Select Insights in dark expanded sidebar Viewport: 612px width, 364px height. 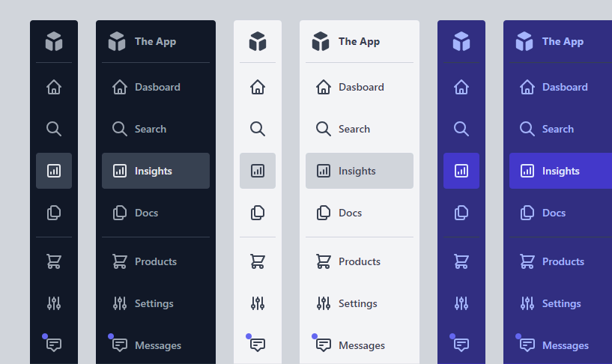[156, 171]
